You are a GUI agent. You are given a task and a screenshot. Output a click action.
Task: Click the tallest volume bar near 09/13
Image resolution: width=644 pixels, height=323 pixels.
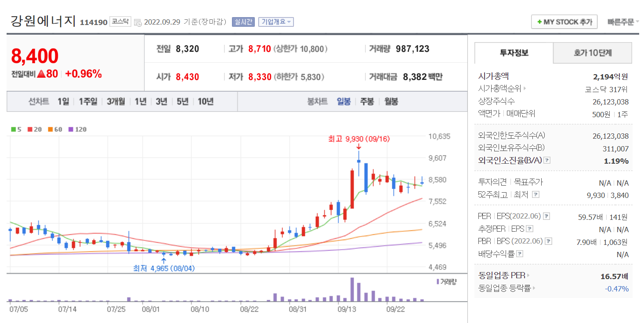coord(352,289)
